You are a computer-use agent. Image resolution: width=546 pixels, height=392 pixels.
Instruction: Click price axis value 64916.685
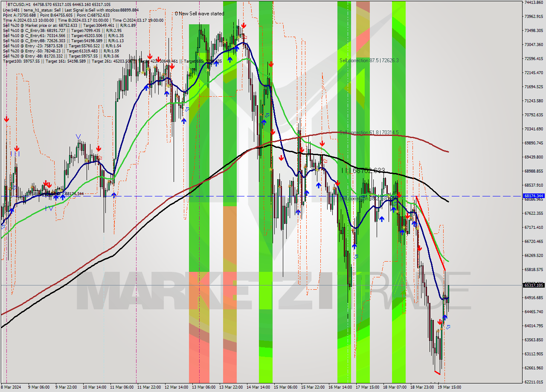coord(533,297)
